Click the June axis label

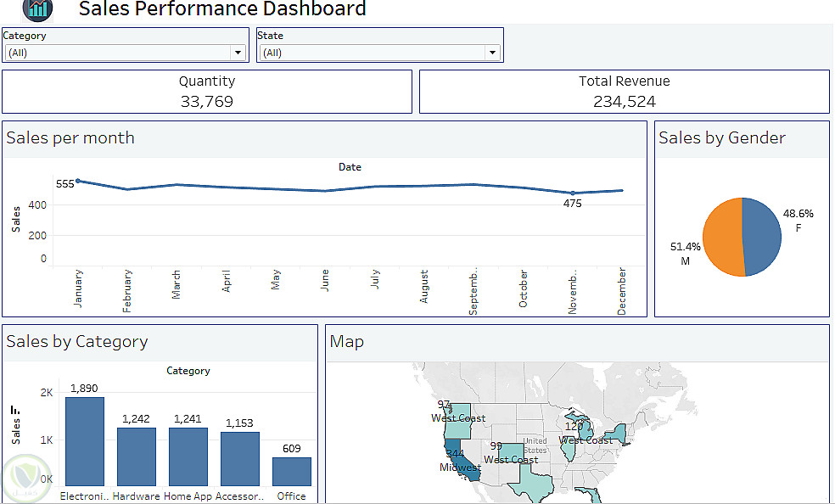pos(325,281)
